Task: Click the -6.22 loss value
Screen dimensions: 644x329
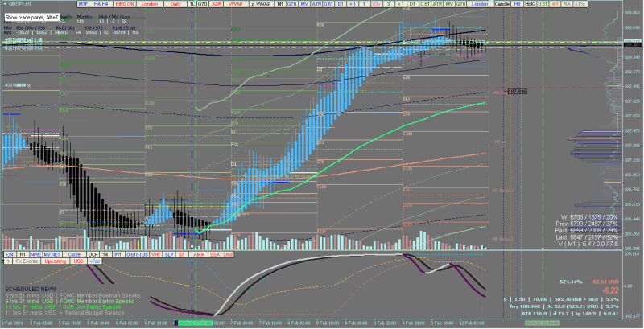Action: [x=610, y=290]
